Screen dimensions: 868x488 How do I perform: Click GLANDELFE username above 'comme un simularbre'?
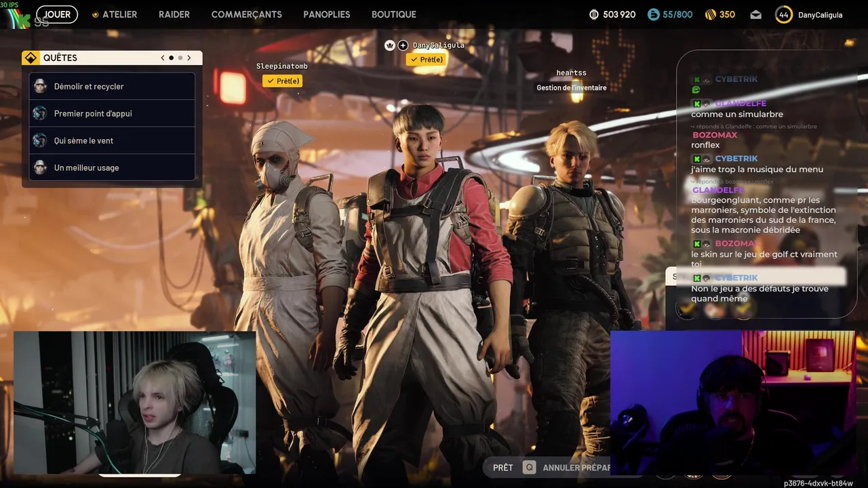pos(741,104)
